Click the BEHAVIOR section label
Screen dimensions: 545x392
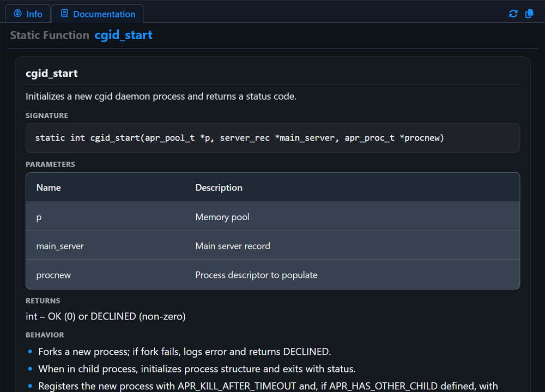click(x=45, y=335)
